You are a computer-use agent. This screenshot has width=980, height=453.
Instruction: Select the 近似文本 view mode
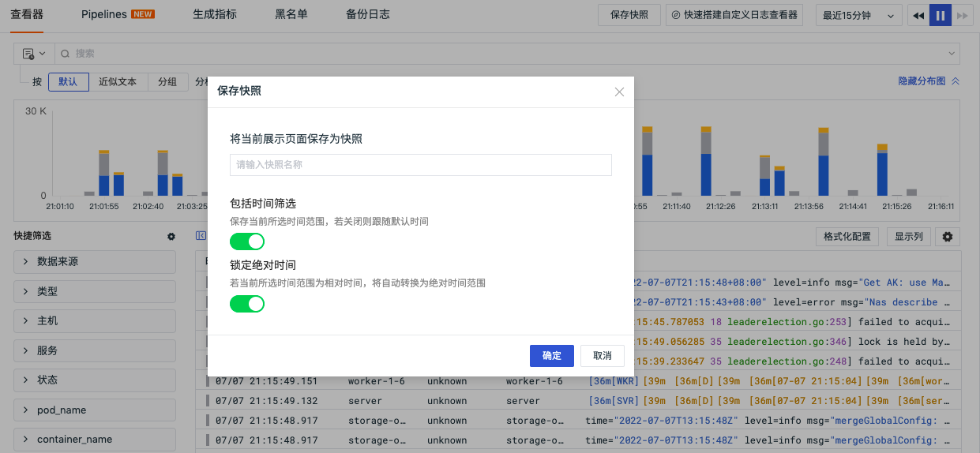118,82
